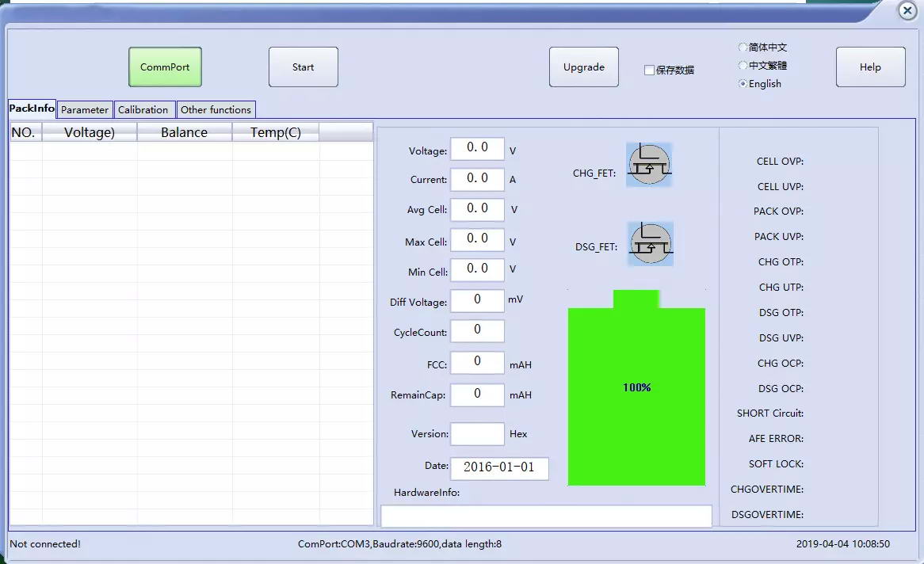Screen dimensions: 924x564
Task: Click the CycleCount value field
Action: tap(477, 330)
